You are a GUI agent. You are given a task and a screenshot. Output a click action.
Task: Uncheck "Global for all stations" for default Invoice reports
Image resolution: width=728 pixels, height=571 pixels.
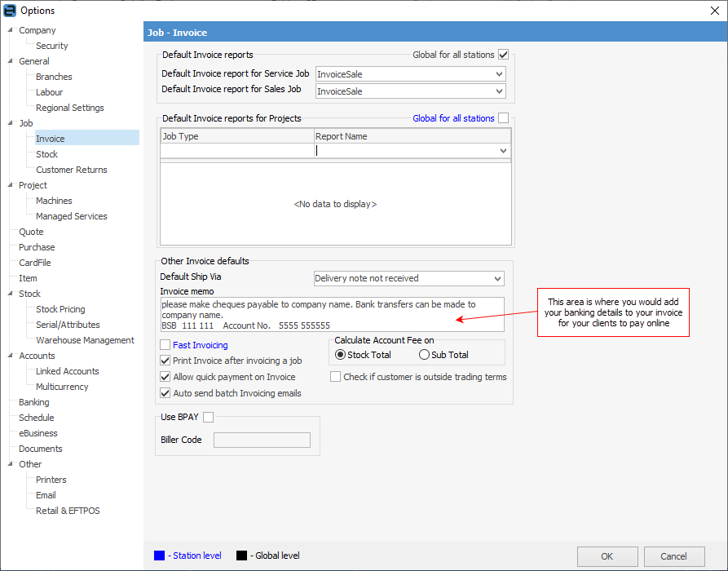point(503,54)
